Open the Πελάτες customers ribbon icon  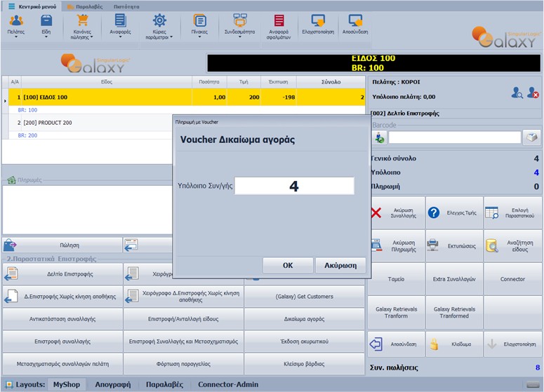[15, 24]
